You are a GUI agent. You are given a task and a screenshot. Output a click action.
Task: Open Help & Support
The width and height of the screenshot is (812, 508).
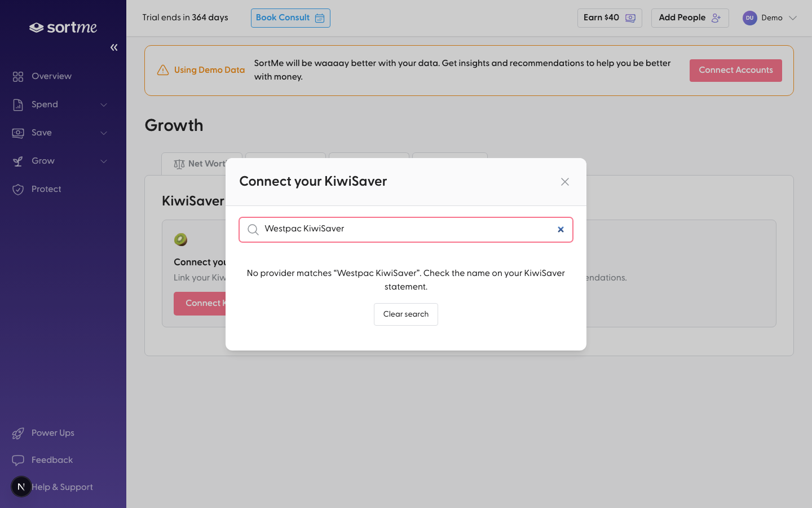[x=62, y=487]
